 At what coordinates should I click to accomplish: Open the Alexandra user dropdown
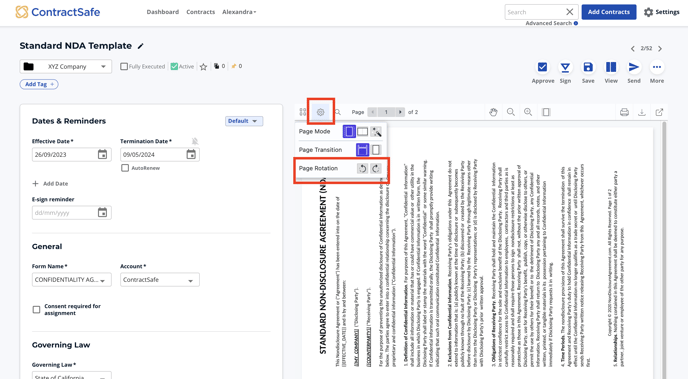coord(239,12)
